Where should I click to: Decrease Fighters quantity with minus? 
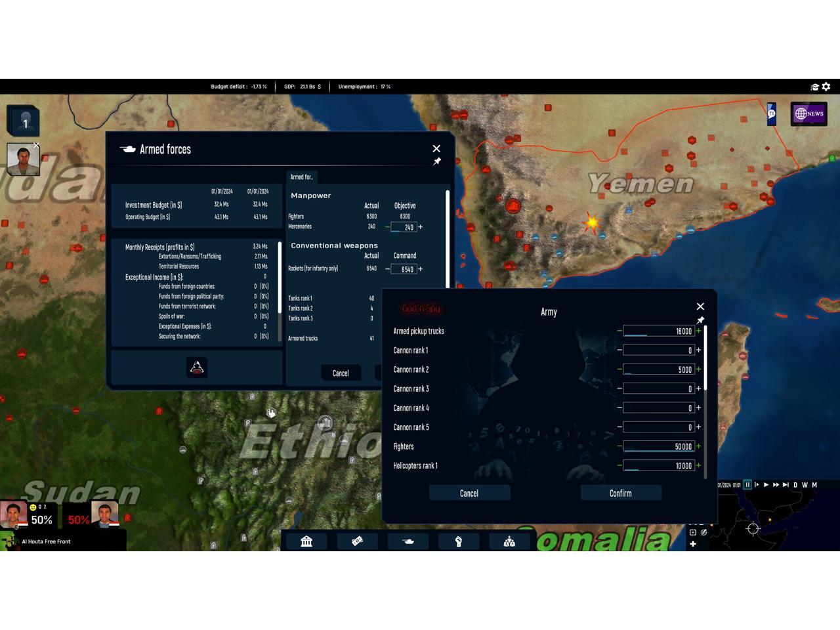(x=619, y=446)
